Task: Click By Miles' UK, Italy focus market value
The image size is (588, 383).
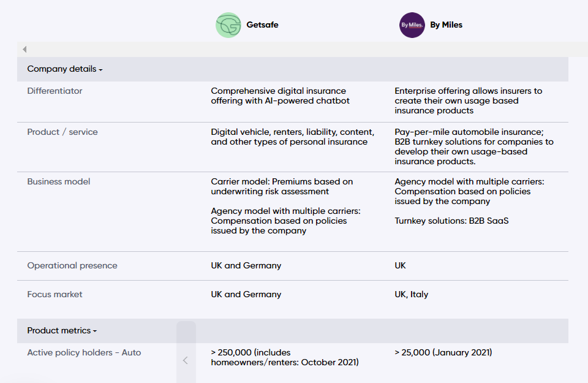Action: 411,294
